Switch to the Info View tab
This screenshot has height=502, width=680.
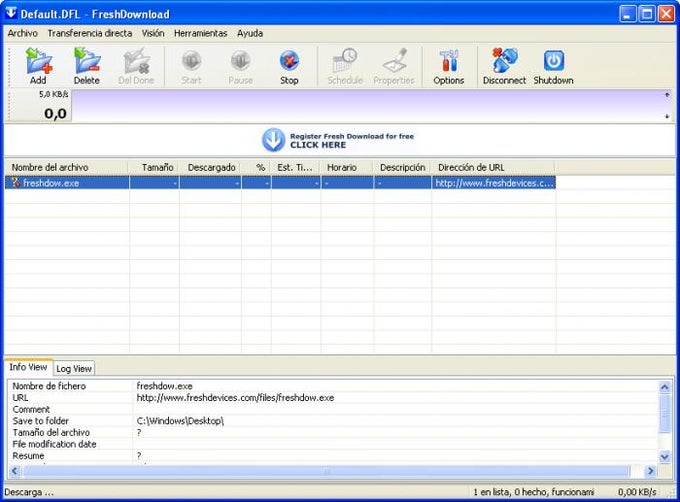click(28, 367)
